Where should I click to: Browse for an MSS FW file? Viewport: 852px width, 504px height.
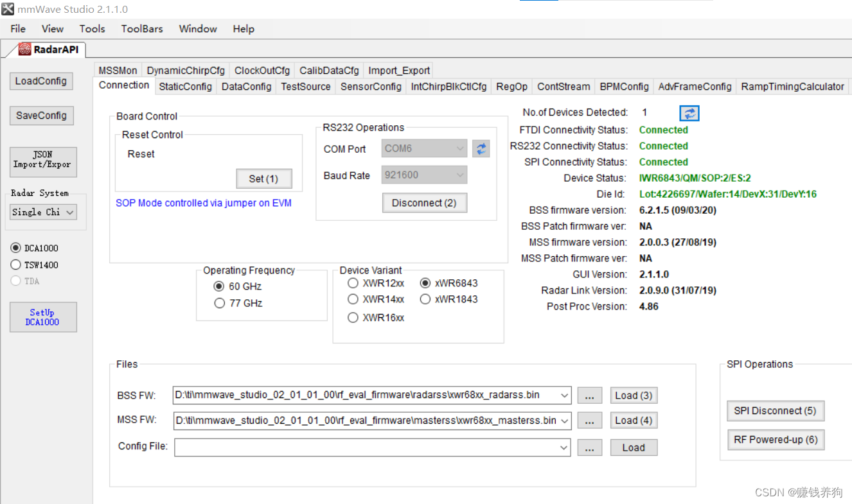(589, 421)
